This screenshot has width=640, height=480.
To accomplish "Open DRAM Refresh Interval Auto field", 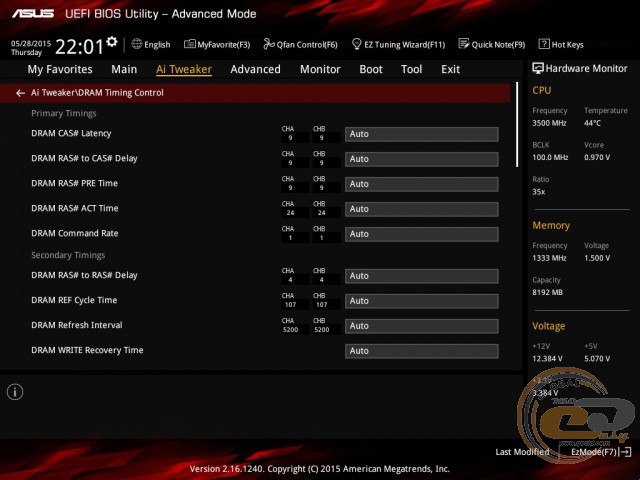I will click(x=422, y=326).
